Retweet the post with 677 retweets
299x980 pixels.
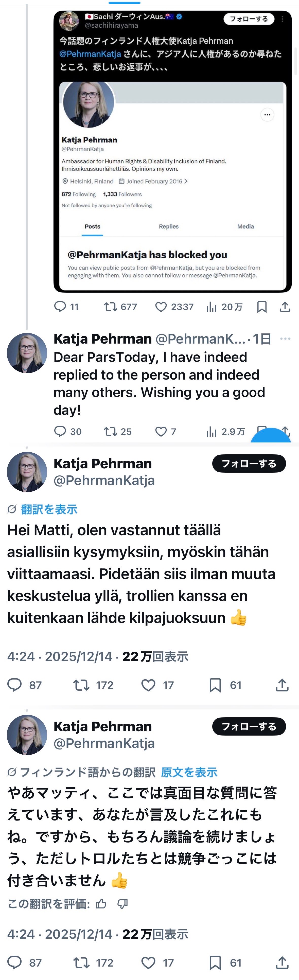[110, 307]
